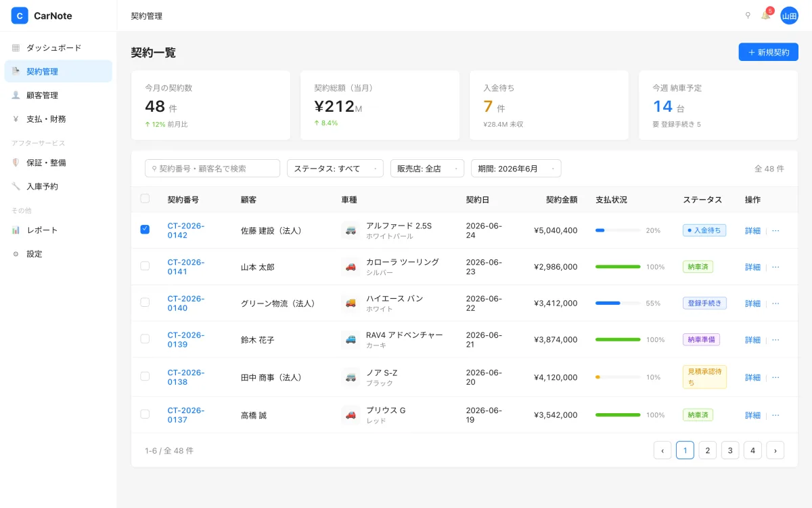Image resolution: width=812 pixels, height=508 pixels.
Task: Open レポート in the sidebar
Action: (x=58, y=230)
